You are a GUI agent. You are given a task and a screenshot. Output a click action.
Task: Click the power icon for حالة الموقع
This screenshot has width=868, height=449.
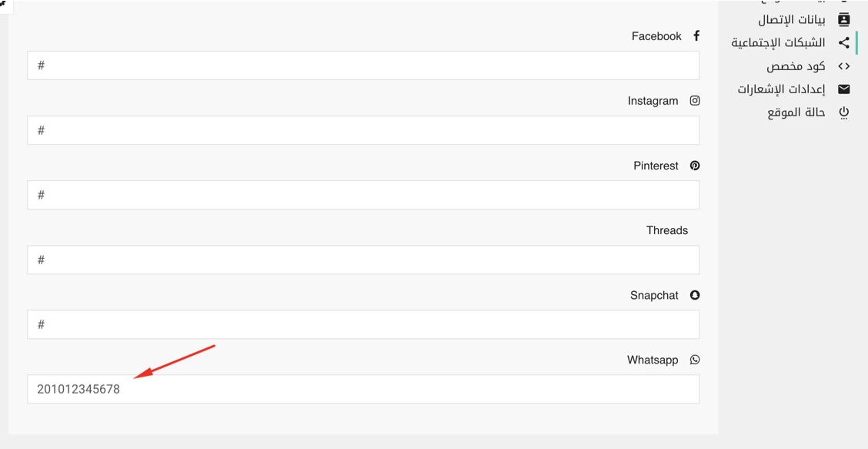pyautogui.click(x=843, y=112)
